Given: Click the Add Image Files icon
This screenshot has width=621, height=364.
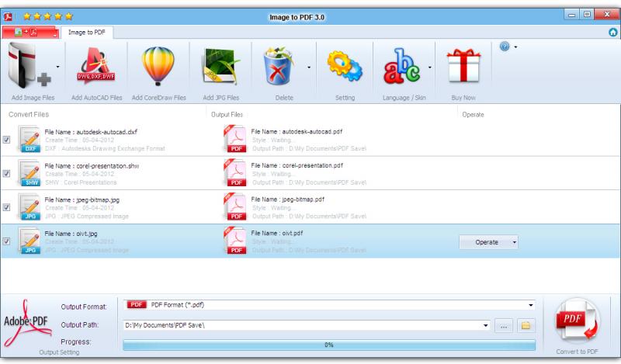Looking at the screenshot, I should click(x=28, y=67).
